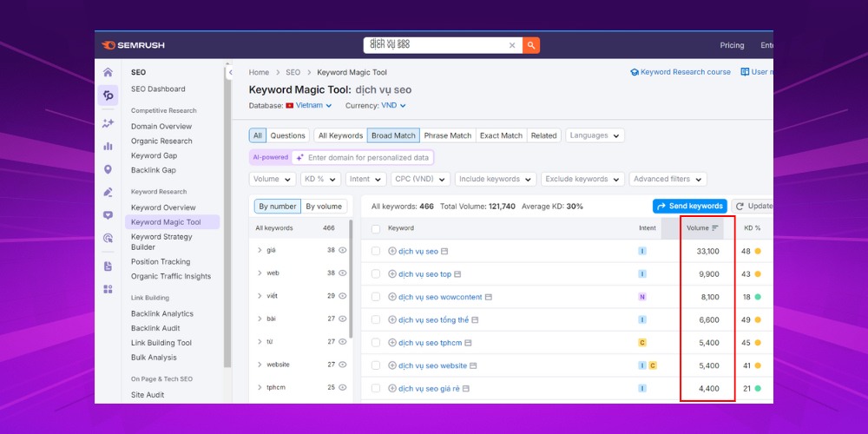This screenshot has height=434, width=868.
Task: Check the box for dịch vụ seo wowcontent
Action: pyautogui.click(x=376, y=297)
